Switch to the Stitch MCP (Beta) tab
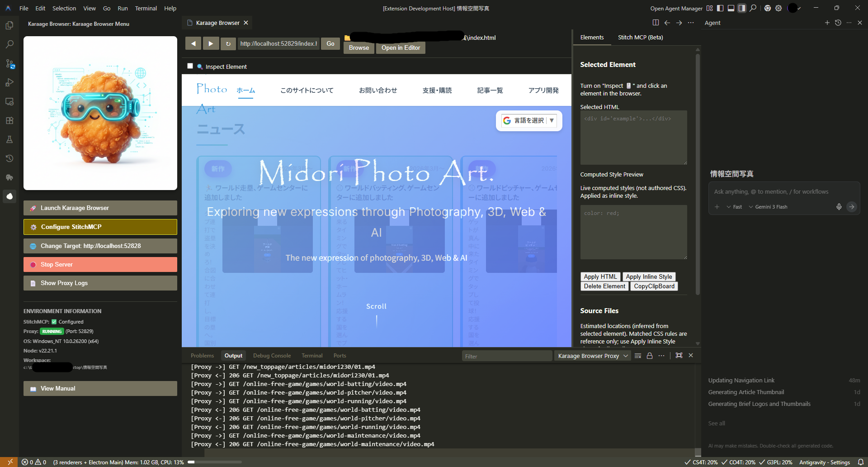Image resolution: width=868 pixels, height=467 pixels. pyautogui.click(x=640, y=37)
